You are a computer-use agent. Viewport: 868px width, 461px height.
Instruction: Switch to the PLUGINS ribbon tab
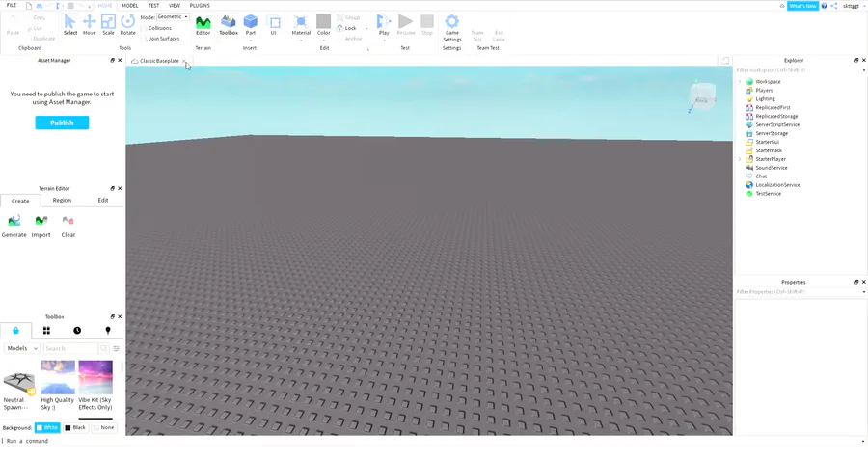click(200, 6)
